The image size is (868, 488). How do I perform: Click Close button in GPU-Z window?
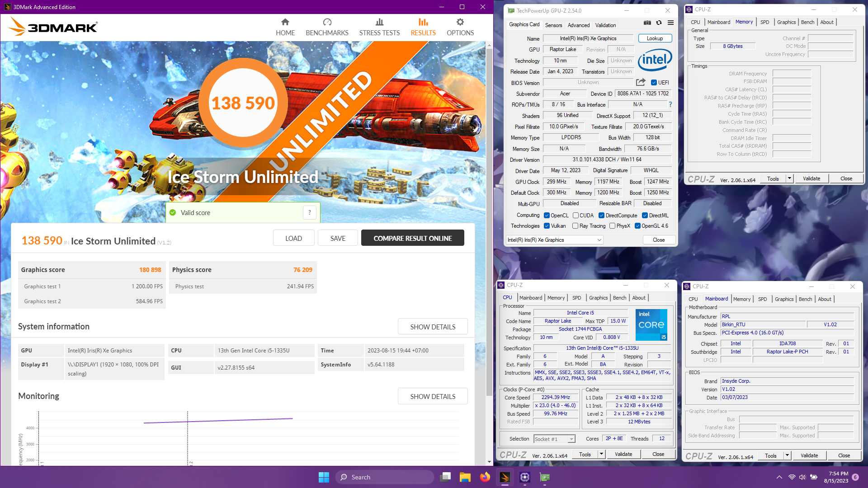coord(659,240)
